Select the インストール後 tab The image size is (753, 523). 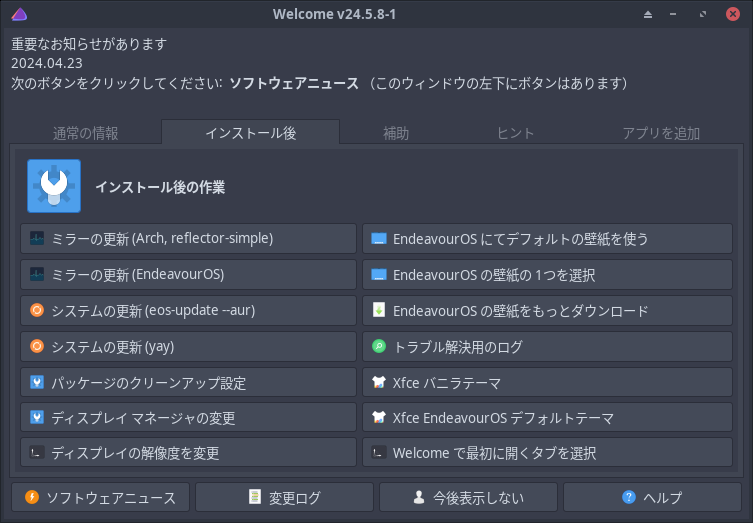tap(251, 133)
